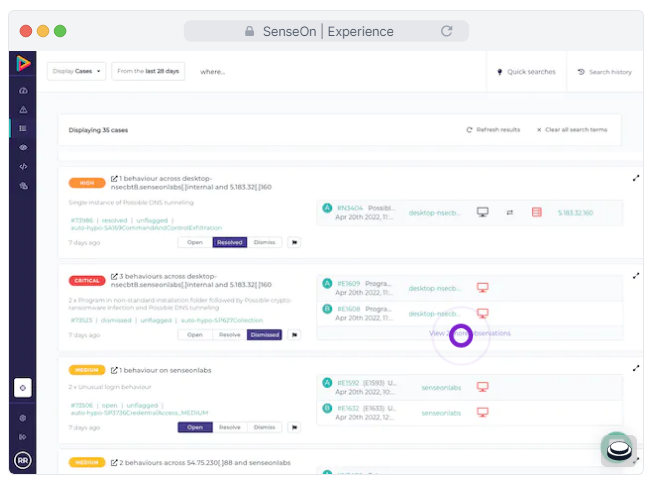The image size is (653, 486).
Task: Click the flag icon on the HIGH case
Action: (x=294, y=242)
